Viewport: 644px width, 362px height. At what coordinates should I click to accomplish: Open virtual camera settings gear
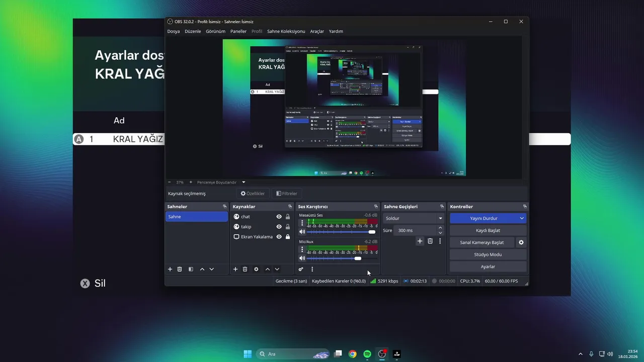click(x=521, y=242)
